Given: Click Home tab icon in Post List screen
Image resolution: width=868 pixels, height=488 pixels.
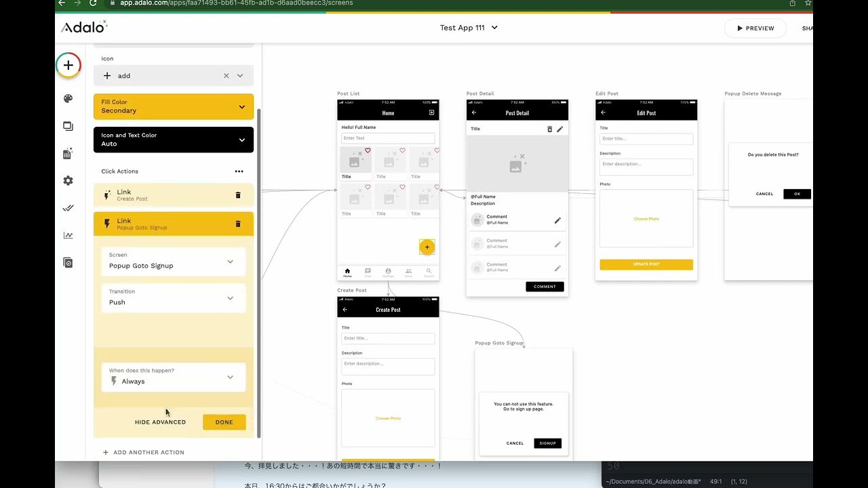Looking at the screenshot, I should click(x=347, y=272).
